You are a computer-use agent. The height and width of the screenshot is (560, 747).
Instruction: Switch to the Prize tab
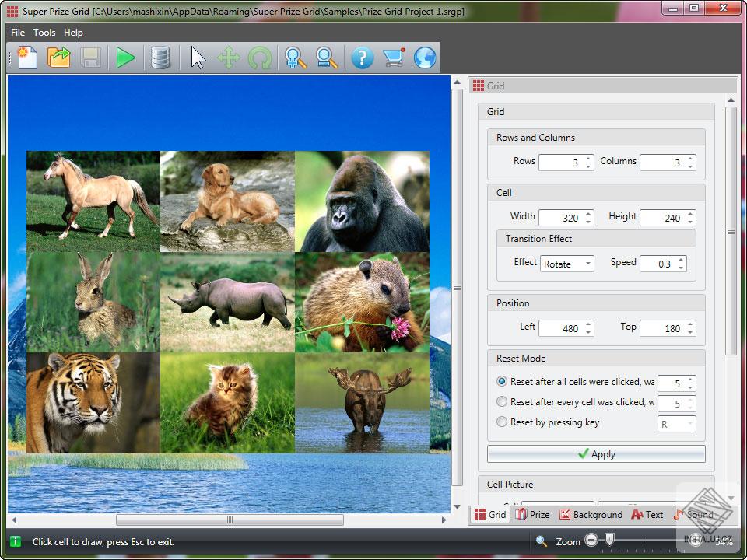532,514
